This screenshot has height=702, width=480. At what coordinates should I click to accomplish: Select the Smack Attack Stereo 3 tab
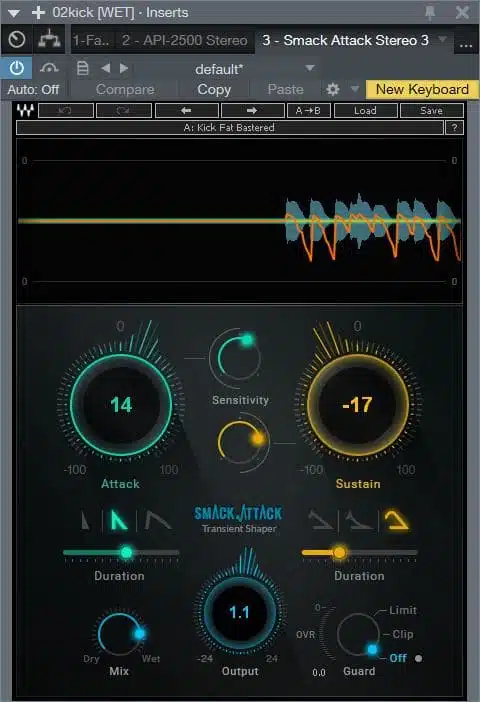point(345,40)
